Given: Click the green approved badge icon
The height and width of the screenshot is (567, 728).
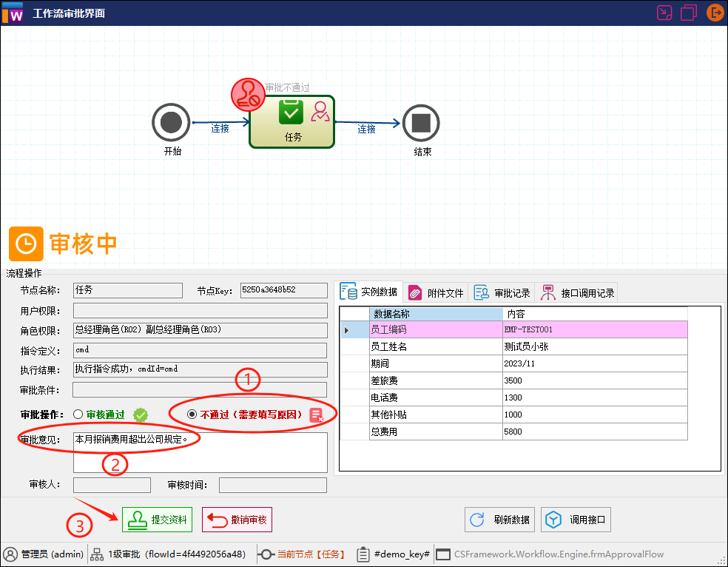Looking at the screenshot, I should (x=141, y=415).
